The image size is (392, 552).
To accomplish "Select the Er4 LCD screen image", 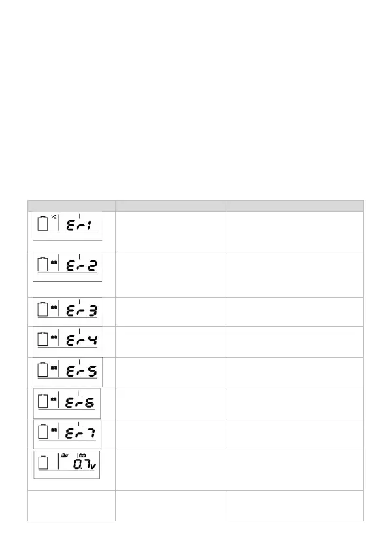I will [x=67, y=341].
